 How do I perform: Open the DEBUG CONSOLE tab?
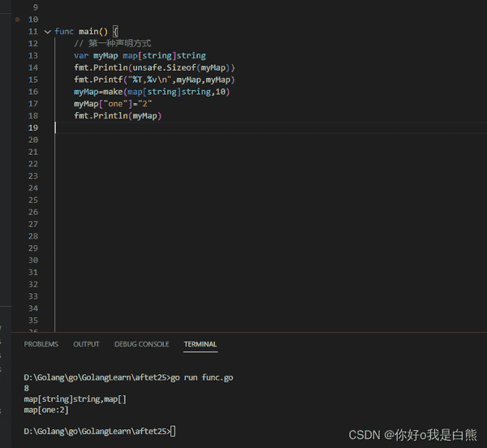click(141, 344)
